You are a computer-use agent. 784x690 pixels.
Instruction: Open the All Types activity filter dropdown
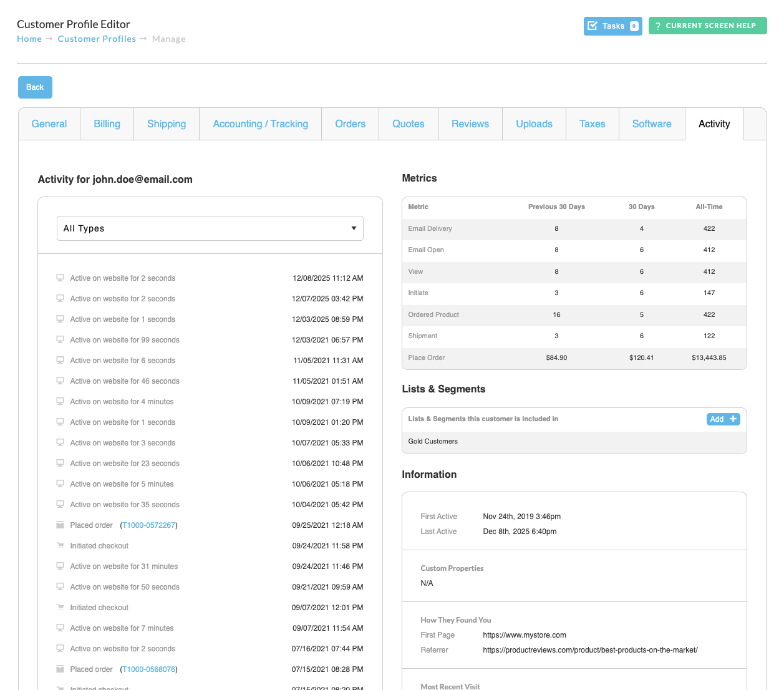(x=210, y=228)
